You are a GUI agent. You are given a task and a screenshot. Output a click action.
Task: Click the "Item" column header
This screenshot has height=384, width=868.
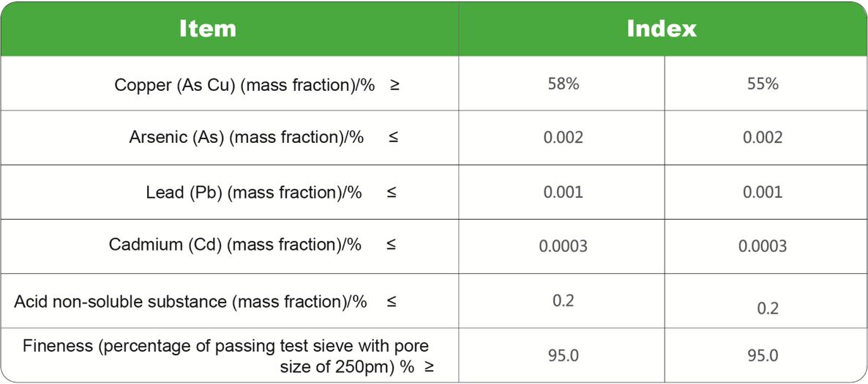pyautogui.click(x=208, y=29)
